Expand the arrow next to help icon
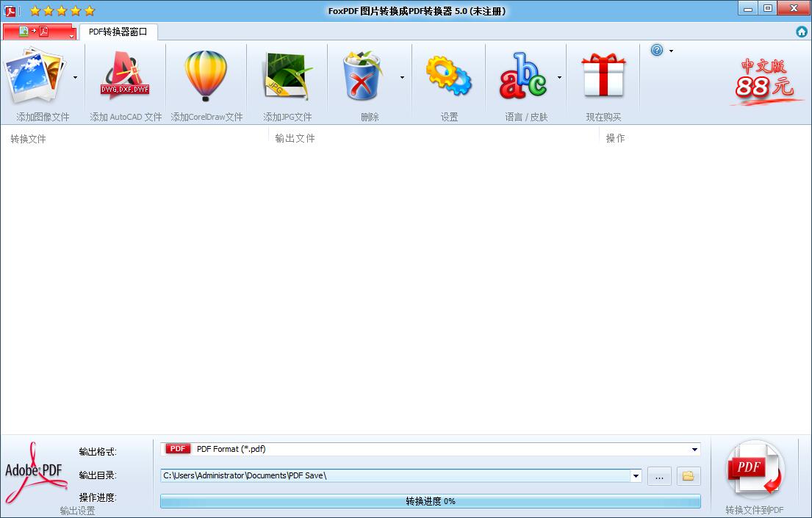The height and width of the screenshot is (518, 812). (671, 51)
